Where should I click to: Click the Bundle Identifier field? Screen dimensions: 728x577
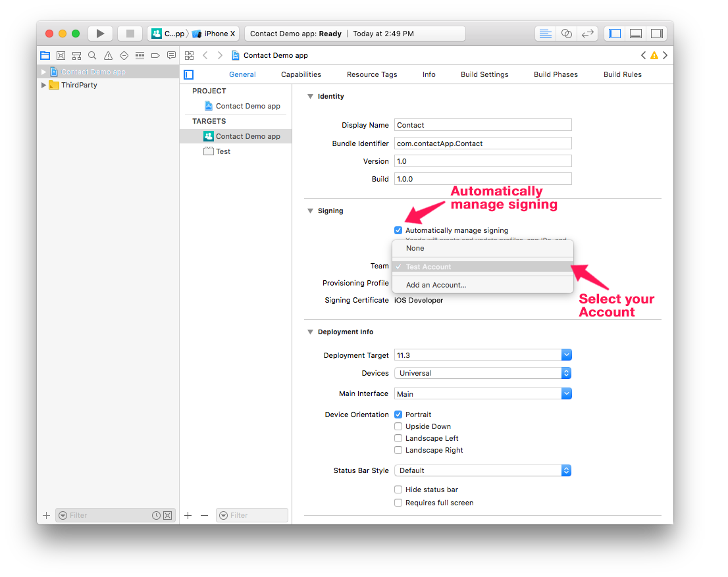coord(483,143)
